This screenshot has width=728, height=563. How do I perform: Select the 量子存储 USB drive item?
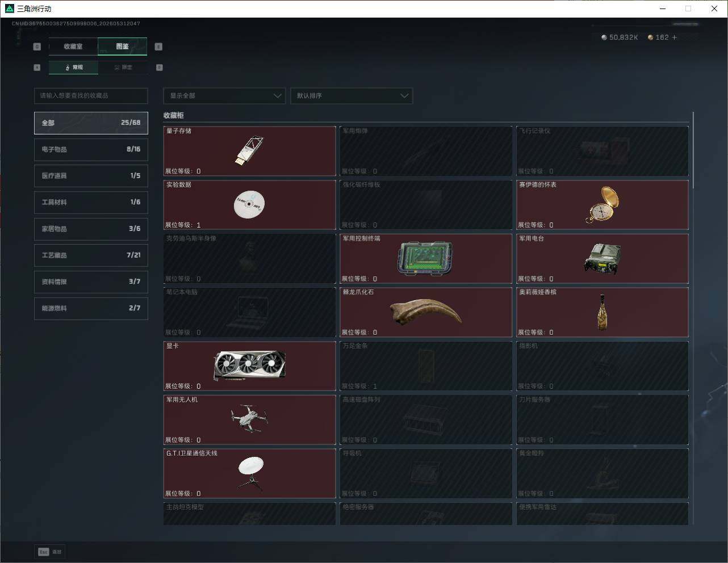[249, 151]
